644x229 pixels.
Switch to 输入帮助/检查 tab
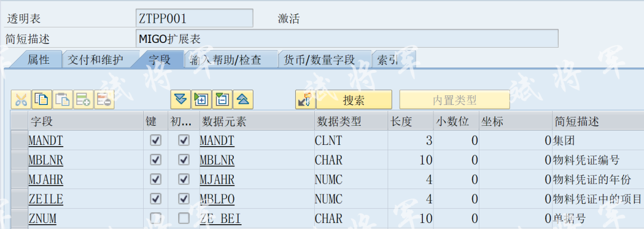(x=225, y=60)
